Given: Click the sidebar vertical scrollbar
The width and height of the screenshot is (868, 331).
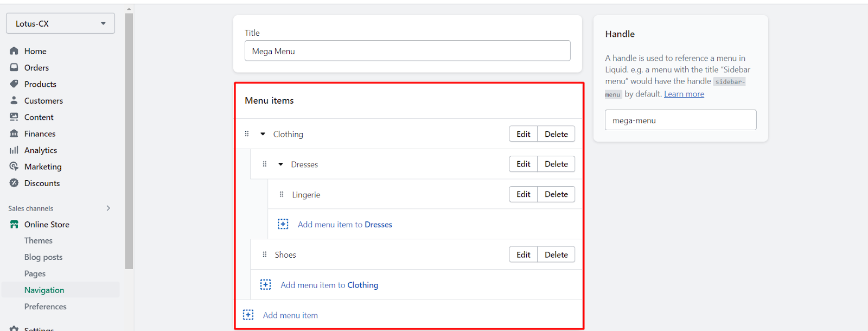Looking at the screenshot, I should pyautogui.click(x=129, y=141).
